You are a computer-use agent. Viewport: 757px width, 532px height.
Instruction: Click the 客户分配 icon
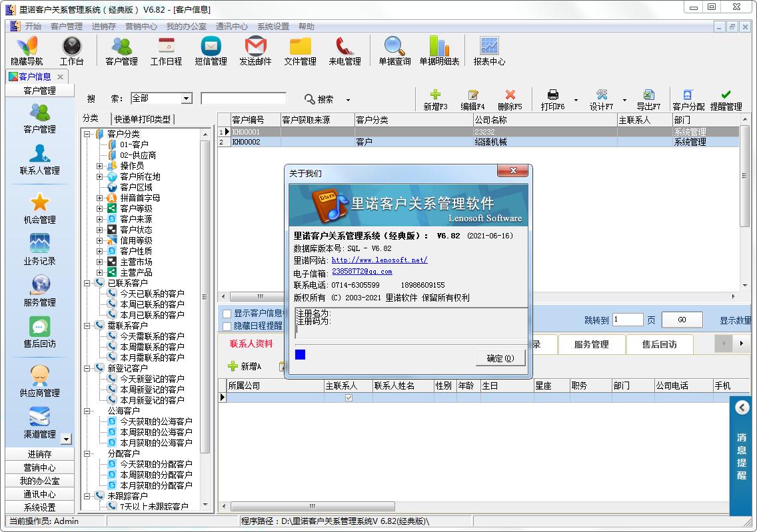pos(688,100)
